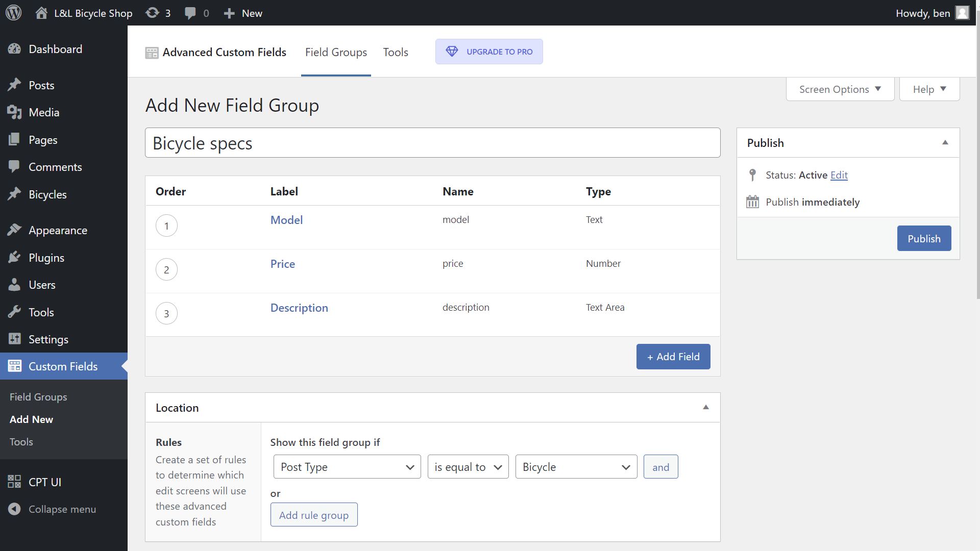
Task: Go to Plugins in sidebar
Action: pyautogui.click(x=46, y=258)
